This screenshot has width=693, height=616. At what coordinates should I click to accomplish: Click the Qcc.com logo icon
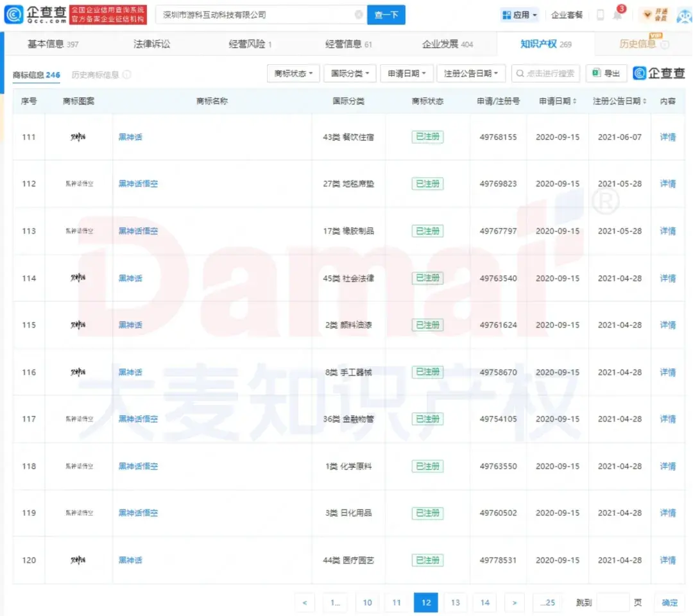click(13, 15)
